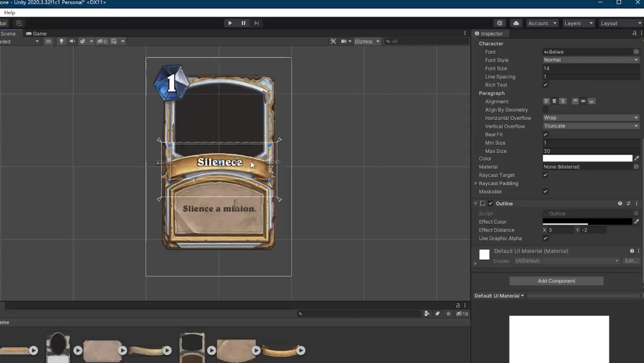
Task: Expand the Raycast Padding section
Action: point(476,183)
